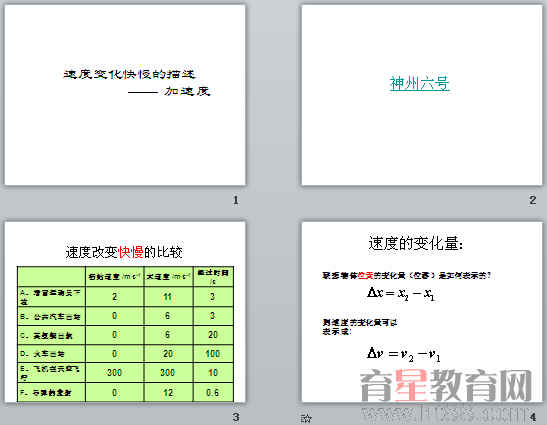The height and width of the screenshot is (425, 547).
Task: Click the Δx = x2 − x1 formula
Action: point(401,294)
